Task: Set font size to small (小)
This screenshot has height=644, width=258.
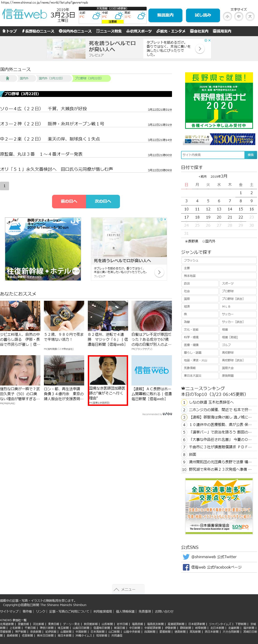Action: [227, 17]
